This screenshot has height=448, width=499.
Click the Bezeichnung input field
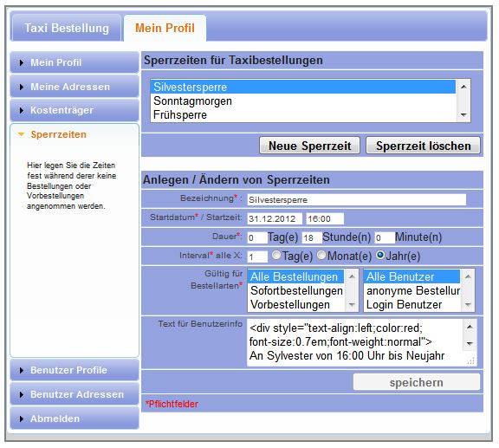tap(356, 200)
